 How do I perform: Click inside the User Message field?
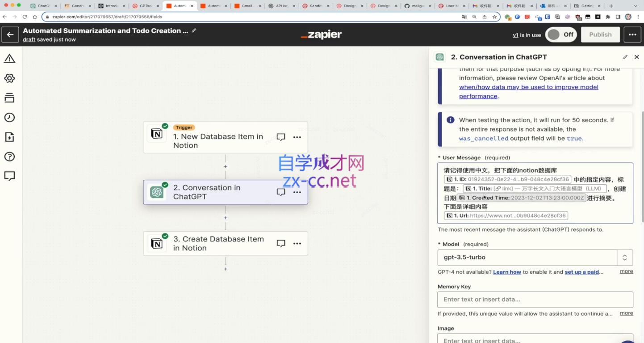535,193
